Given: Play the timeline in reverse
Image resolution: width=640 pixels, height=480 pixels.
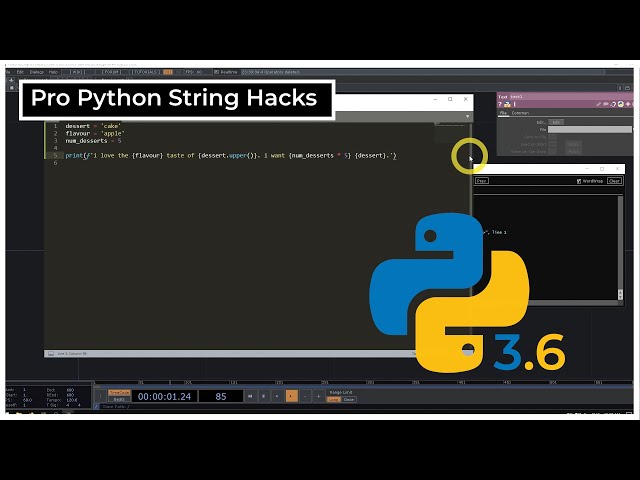Looking at the screenshot, I should pyautogui.click(x=277, y=396).
